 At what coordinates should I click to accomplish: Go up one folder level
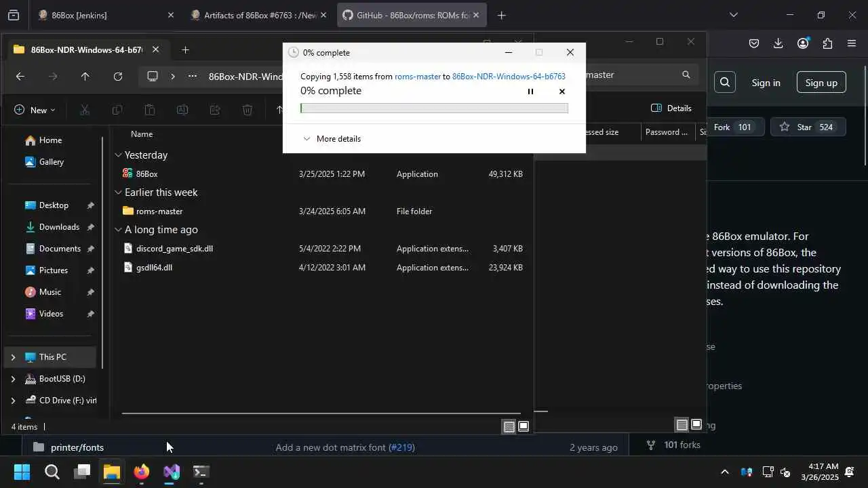tap(85, 77)
